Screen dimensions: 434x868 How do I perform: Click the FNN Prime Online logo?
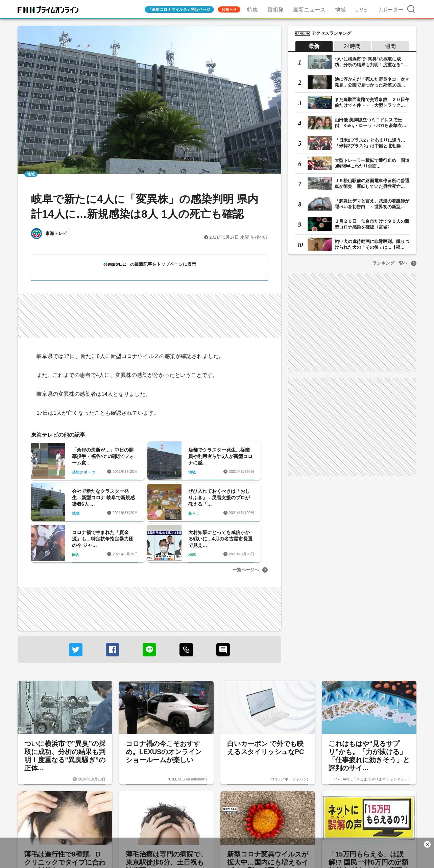48,10
